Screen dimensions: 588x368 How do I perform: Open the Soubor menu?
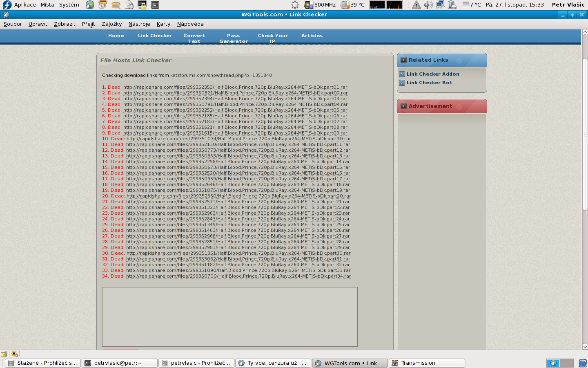coord(13,24)
